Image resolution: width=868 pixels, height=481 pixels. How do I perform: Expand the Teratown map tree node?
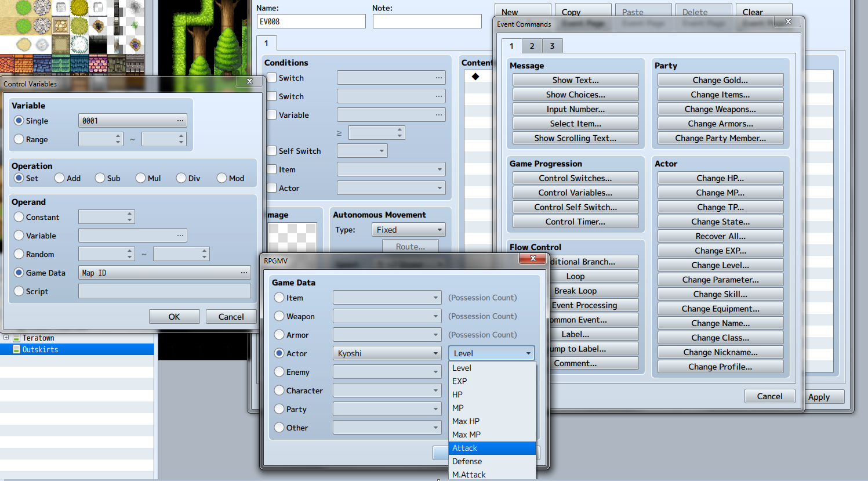pyautogui.click(x=6, y=338)
